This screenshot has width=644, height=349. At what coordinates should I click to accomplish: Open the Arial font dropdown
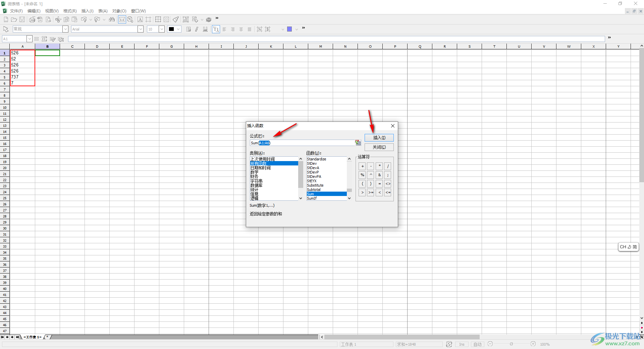point(141,29)
